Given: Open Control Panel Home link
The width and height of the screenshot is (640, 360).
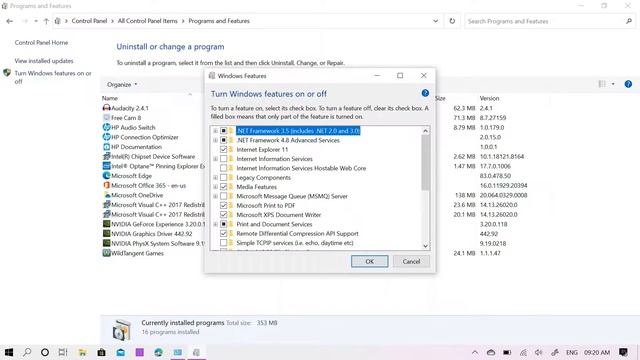Looking at the screenshot, I should click(x=41, y=42).
